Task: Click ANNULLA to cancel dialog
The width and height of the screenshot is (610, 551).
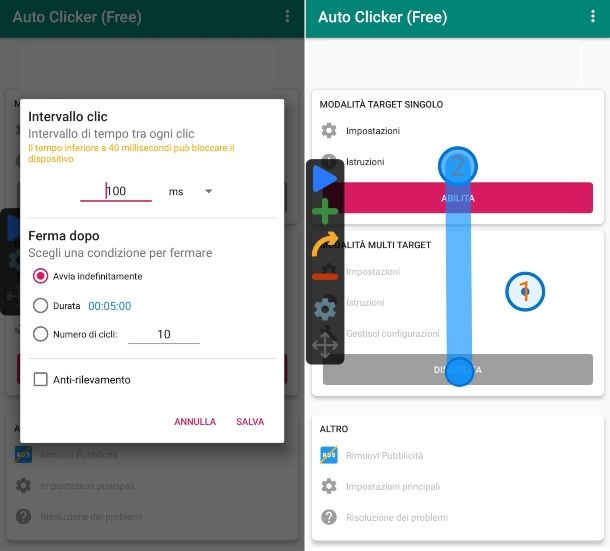Action: pyautogui.click(x=195, y=421)
